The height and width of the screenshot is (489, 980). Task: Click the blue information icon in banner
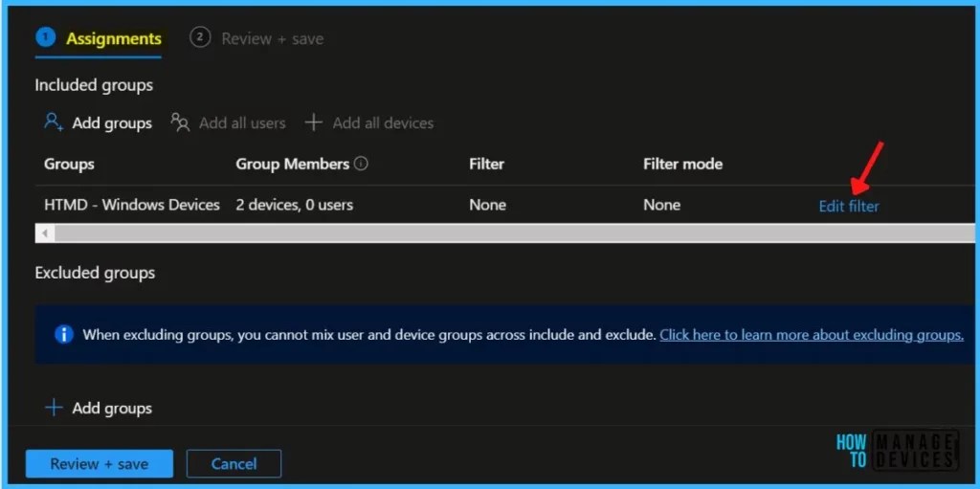point(64,335)
